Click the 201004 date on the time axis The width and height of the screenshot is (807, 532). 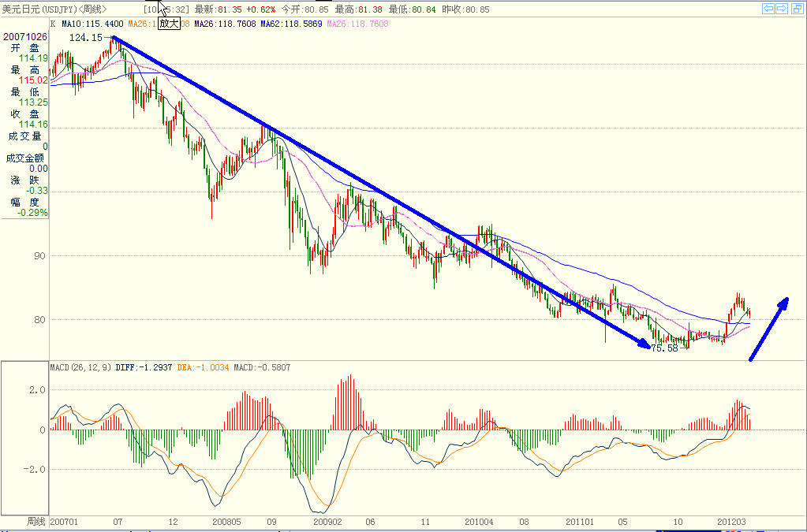pyautogui.click(x=479, y=523)
